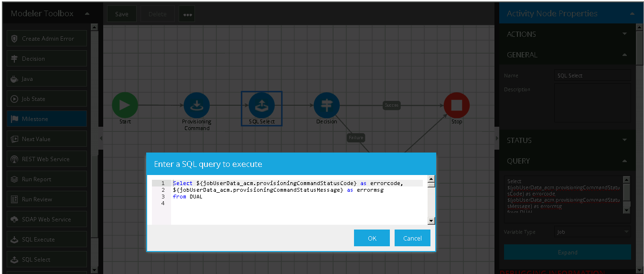
Task: Select the SQL Select node on canvas
Action: [261, 106]
